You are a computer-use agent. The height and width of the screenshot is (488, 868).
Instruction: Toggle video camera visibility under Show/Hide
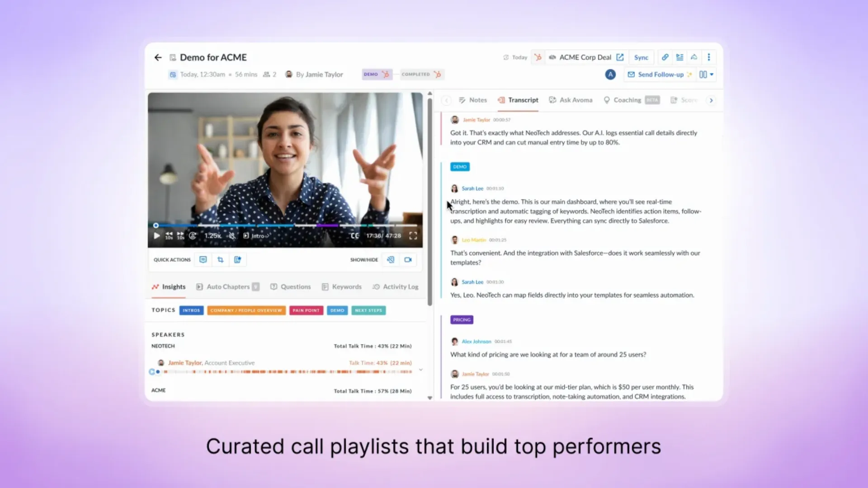point(408,260)
